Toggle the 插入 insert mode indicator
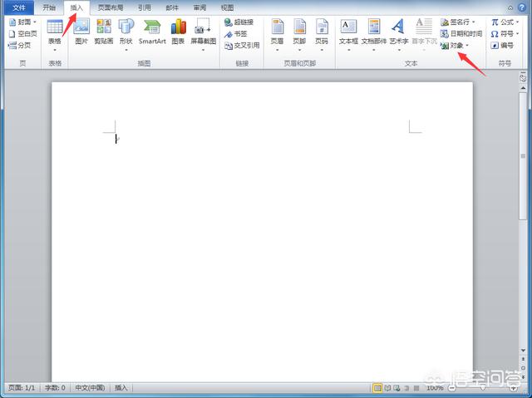The height and width of the screenshot is (398, 532). pos(121,388)
